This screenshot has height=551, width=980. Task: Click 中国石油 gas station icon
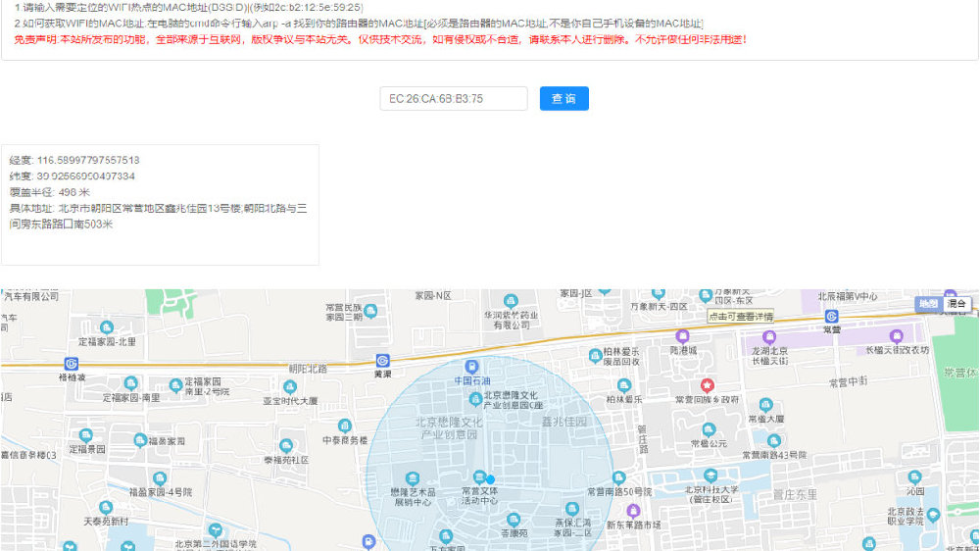click(472, 367)
